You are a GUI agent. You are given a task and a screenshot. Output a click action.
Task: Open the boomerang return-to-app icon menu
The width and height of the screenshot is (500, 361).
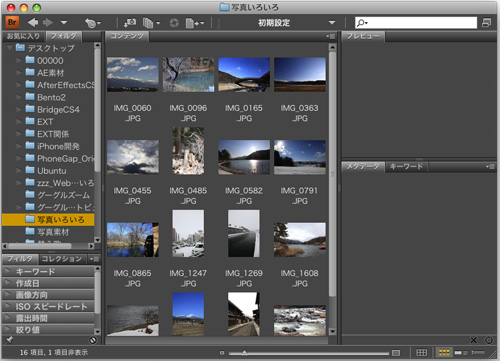click(x=93, y=23)
